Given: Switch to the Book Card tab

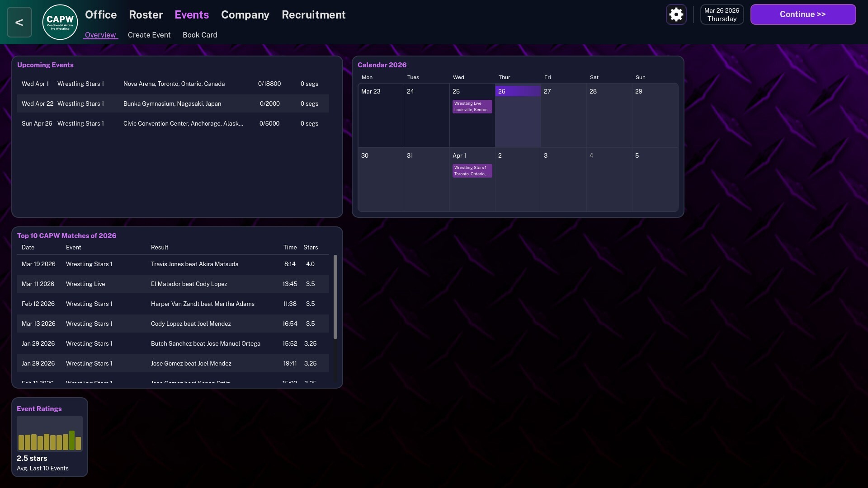Looking at the screenshot, I should [200, 35].
